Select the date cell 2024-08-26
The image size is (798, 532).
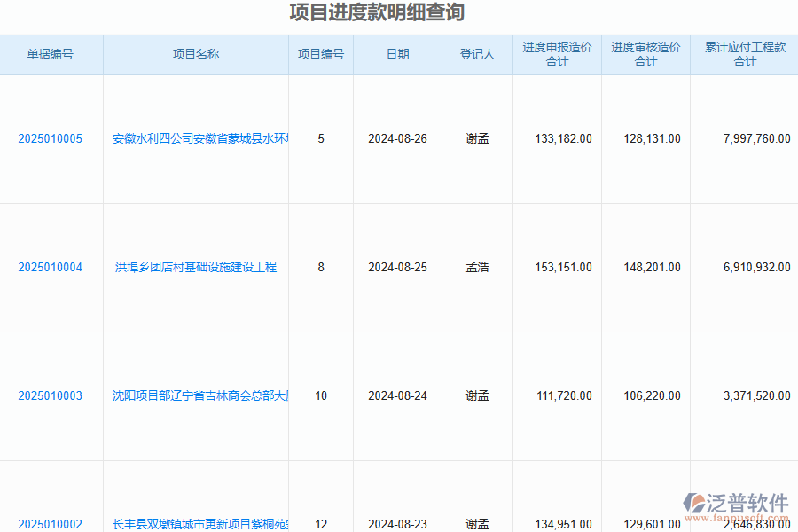pyautogui.click(x=396, y=138)
